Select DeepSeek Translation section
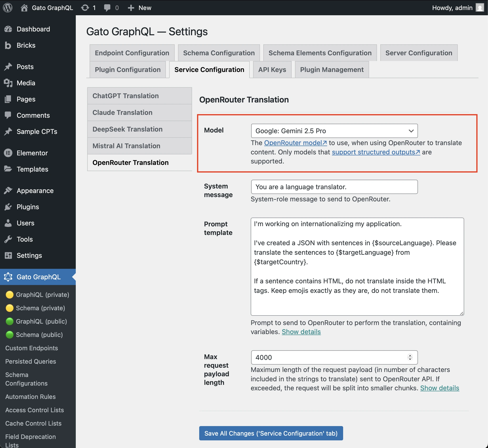 [x=139, y=129]
